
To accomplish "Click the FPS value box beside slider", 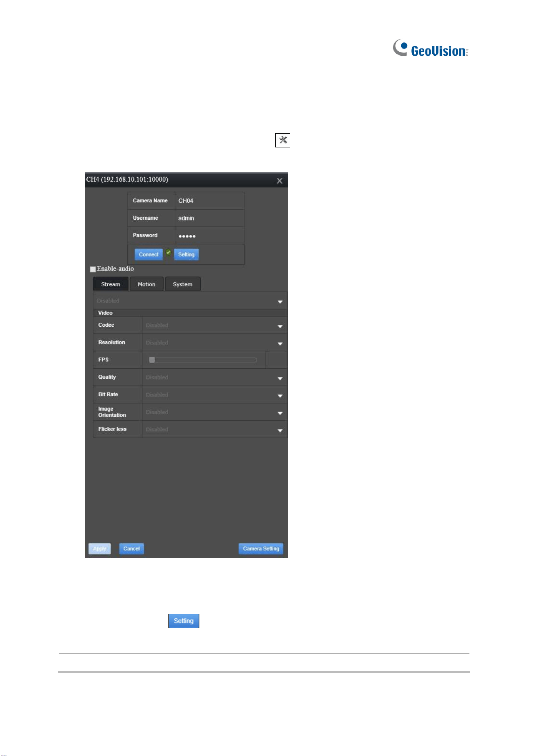I will click(276, 360).
